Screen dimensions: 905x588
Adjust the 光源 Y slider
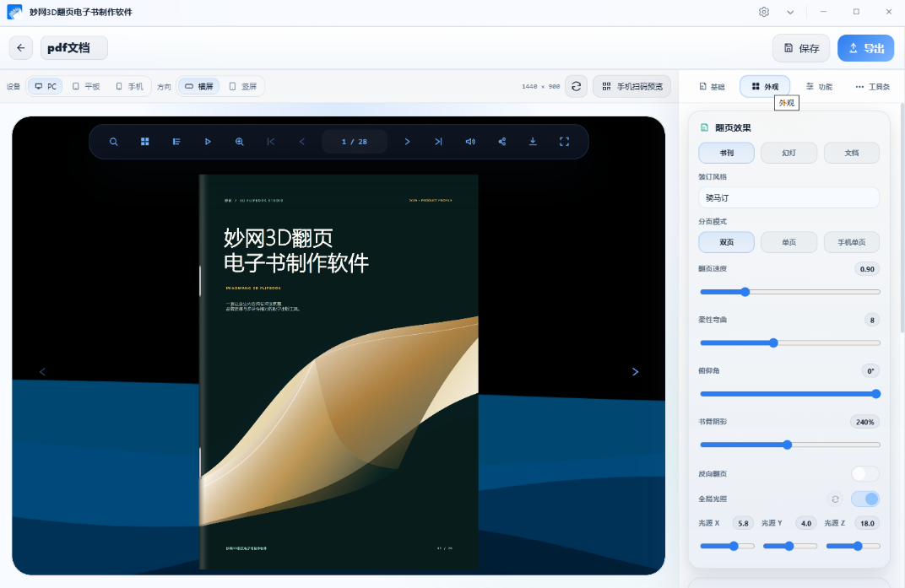pyautogui.click(x=789, y=546)
